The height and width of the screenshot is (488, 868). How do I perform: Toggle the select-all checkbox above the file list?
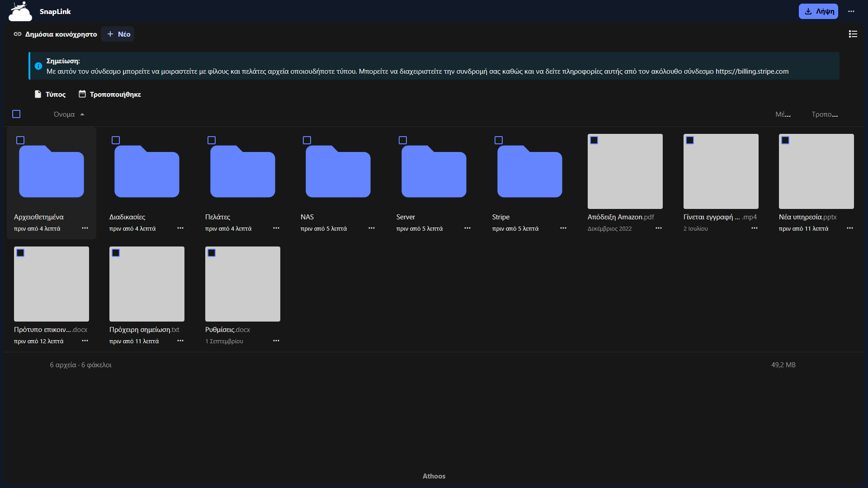point(16,114)
